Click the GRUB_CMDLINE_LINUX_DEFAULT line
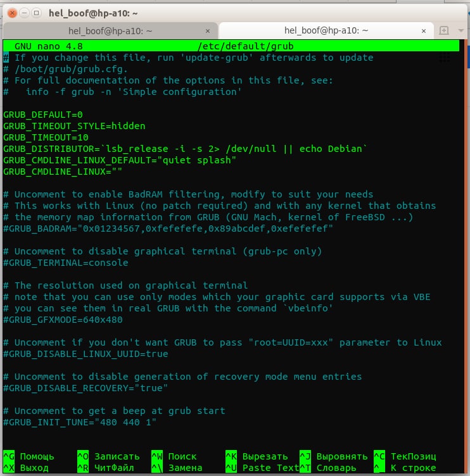 tap(120, 160)
